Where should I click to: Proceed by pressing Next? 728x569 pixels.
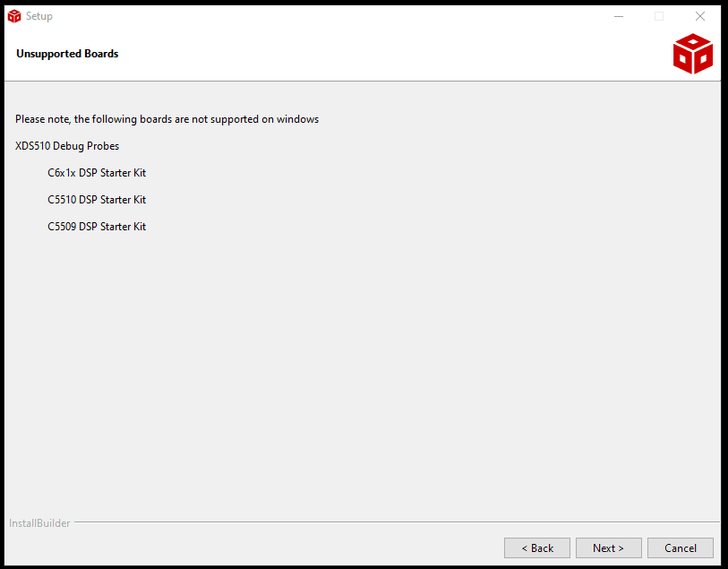tap(608, 547)
